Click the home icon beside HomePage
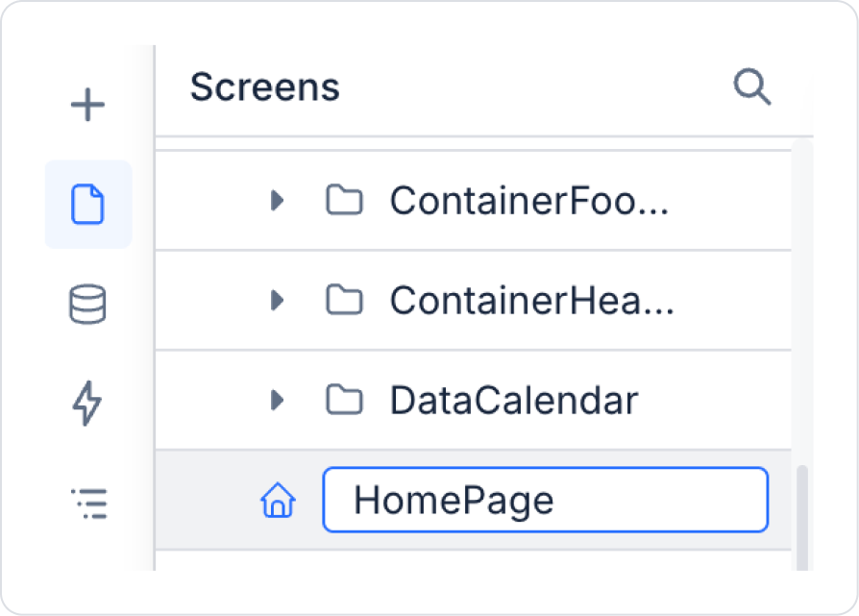Image resolution: width=859 pixels, height=616 pixels. coord(278,501)
